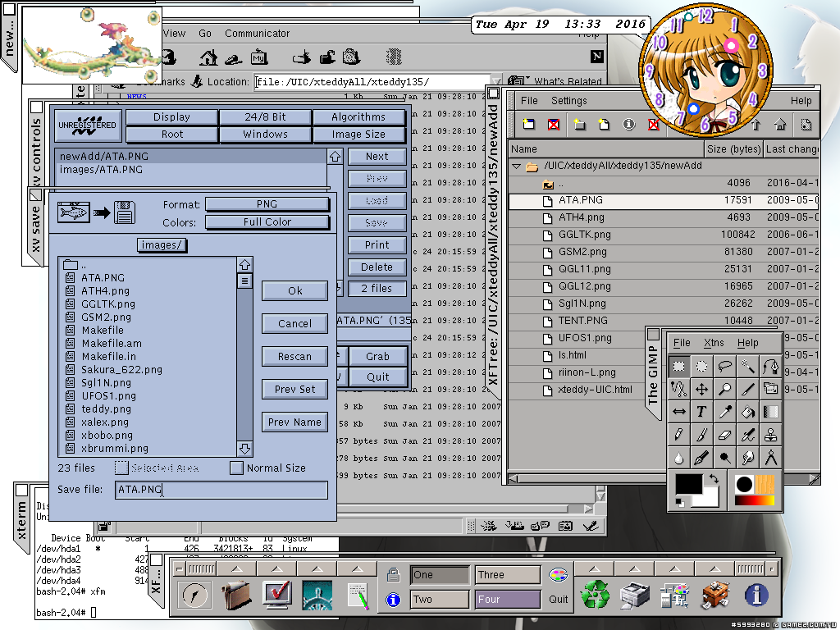The image size is (840, 630).
Task: Select the Text tool in GIMP toolbox
Action: tap(702, 412)
